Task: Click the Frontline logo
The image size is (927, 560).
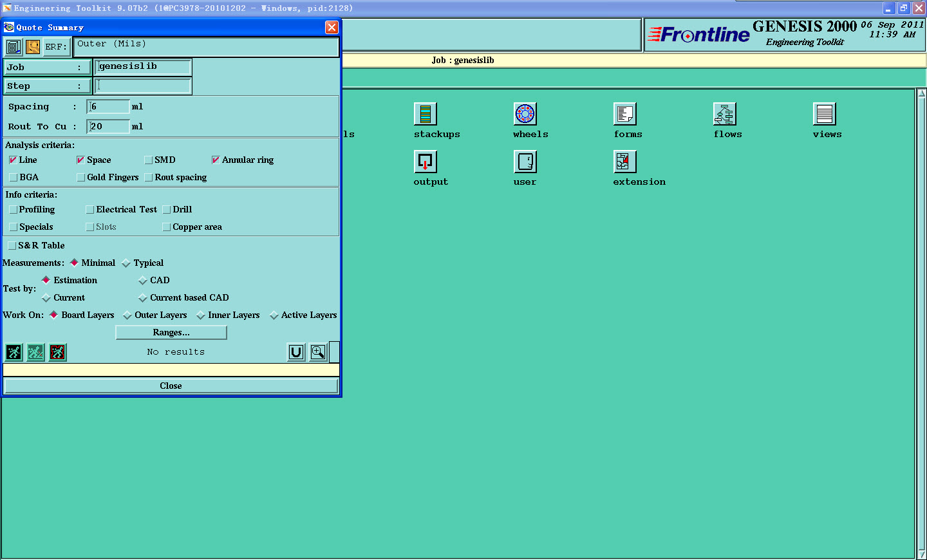Action: click(698, 34)
